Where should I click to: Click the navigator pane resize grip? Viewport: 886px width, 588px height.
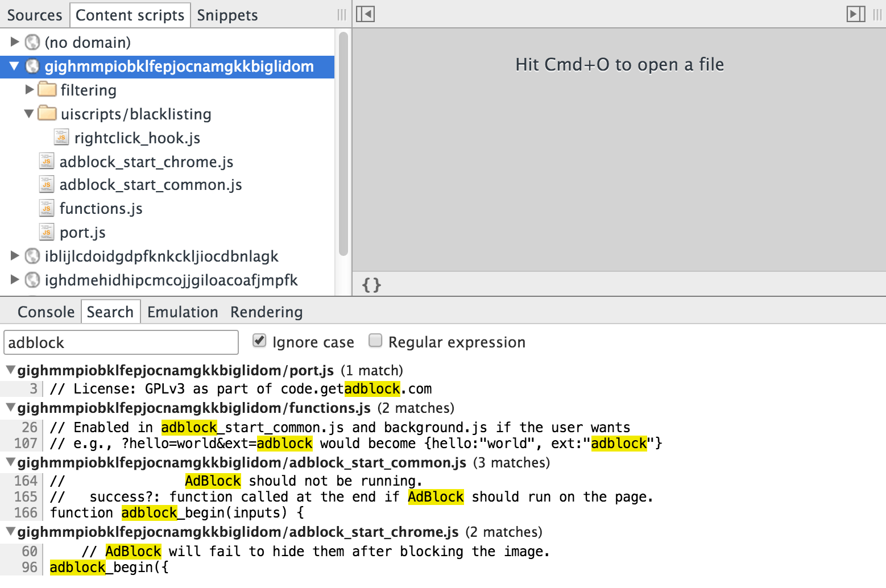pos(342,15)
